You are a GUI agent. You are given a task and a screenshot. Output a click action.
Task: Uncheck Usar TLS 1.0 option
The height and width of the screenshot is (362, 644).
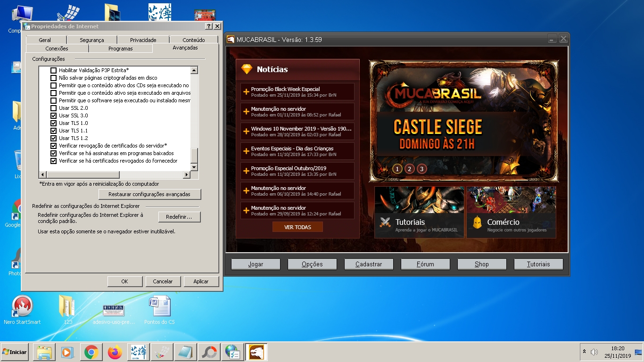53,123
